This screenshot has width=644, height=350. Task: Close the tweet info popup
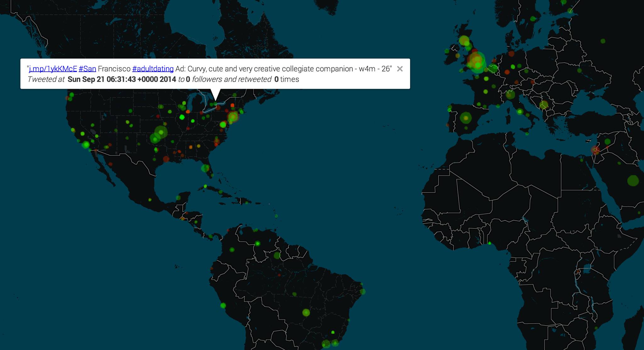pos(400,69)
